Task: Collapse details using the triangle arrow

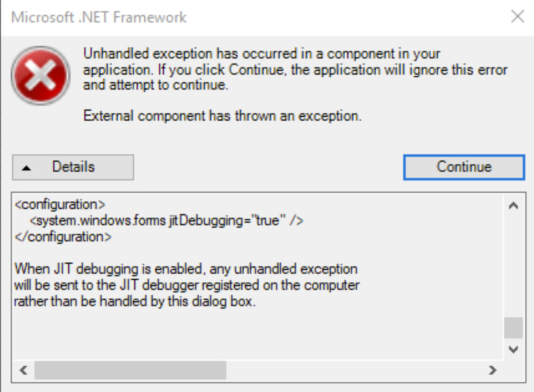Action: (27, 168)
